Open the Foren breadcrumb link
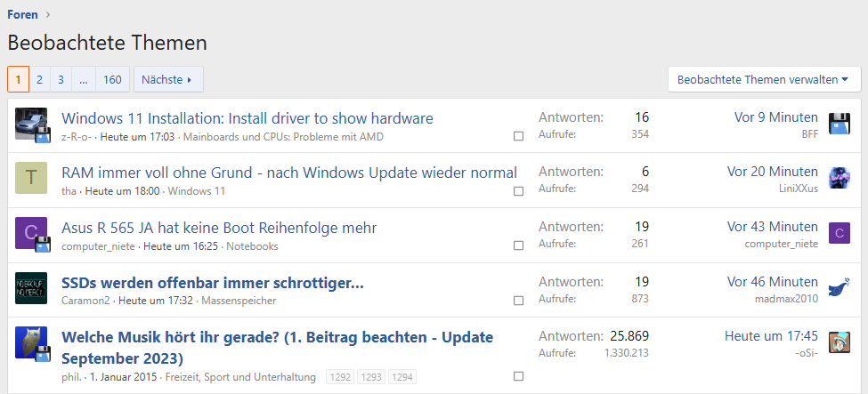Image resolution: width=868 pixels, height=394 pixels. 22,14
